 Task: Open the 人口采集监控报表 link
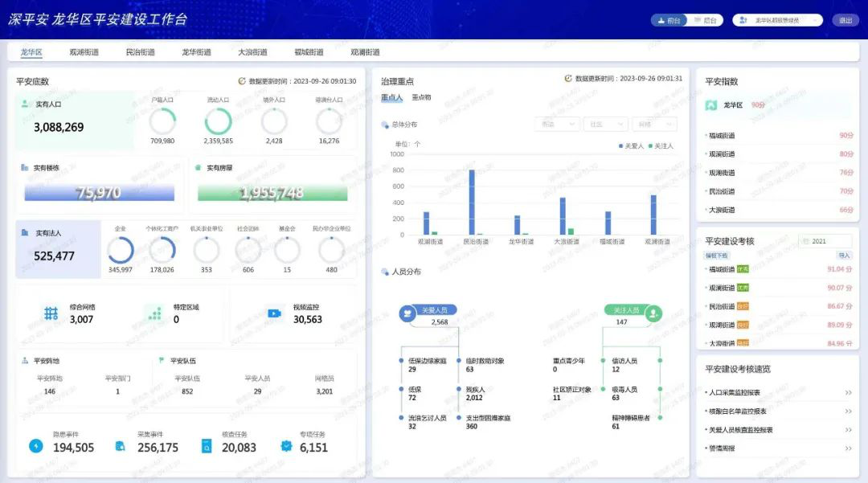(735, 393)
